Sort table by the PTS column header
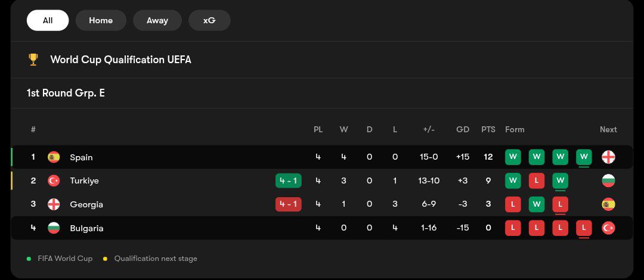The image size is (644, 280). [488, 129]
